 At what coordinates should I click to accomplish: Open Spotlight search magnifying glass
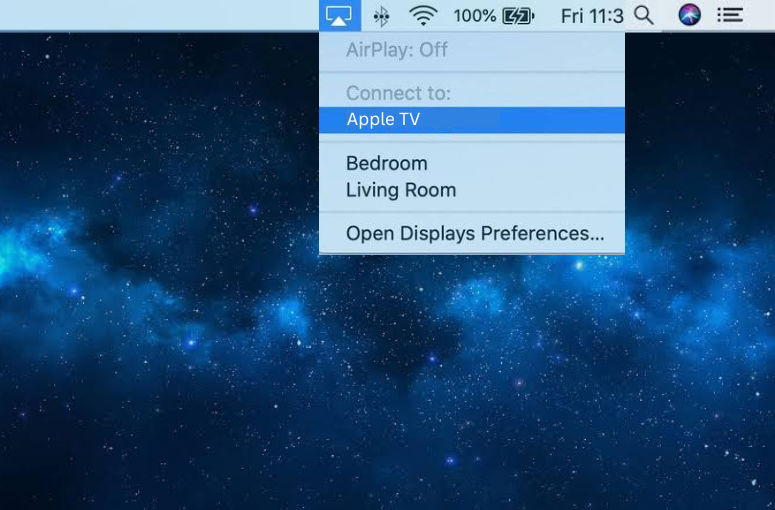pyautogui.click(x=644, y=15)
